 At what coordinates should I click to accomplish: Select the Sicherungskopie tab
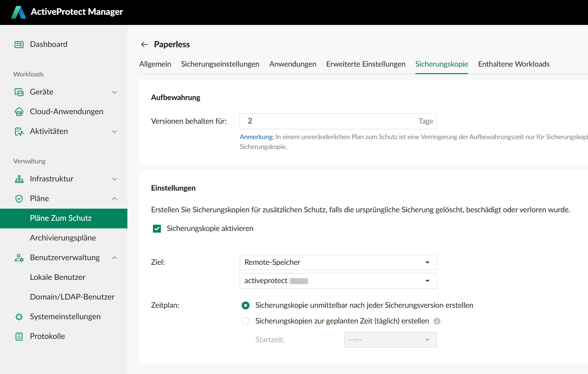[442, 64]
